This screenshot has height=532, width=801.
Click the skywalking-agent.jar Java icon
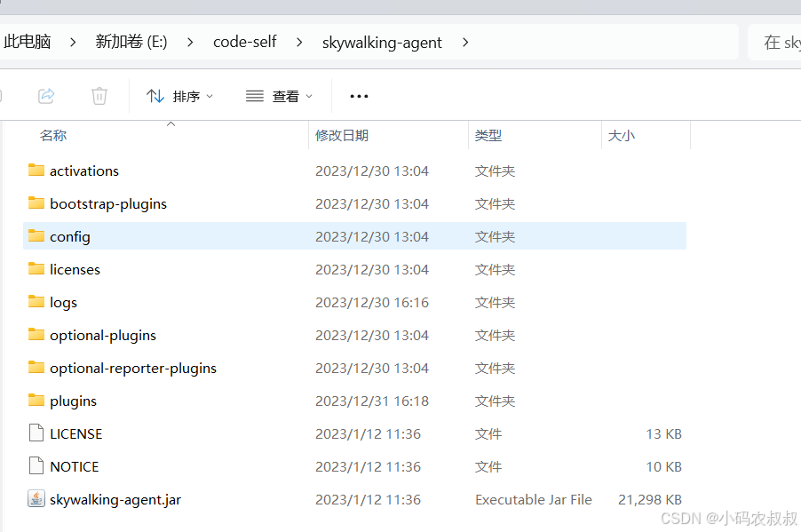36,499
